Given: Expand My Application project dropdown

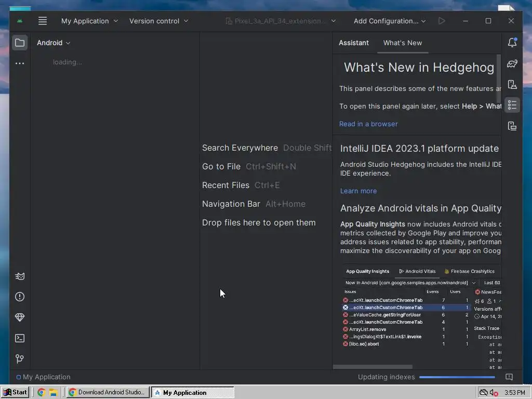Looking at the screenshot, I should coord(89,21).
